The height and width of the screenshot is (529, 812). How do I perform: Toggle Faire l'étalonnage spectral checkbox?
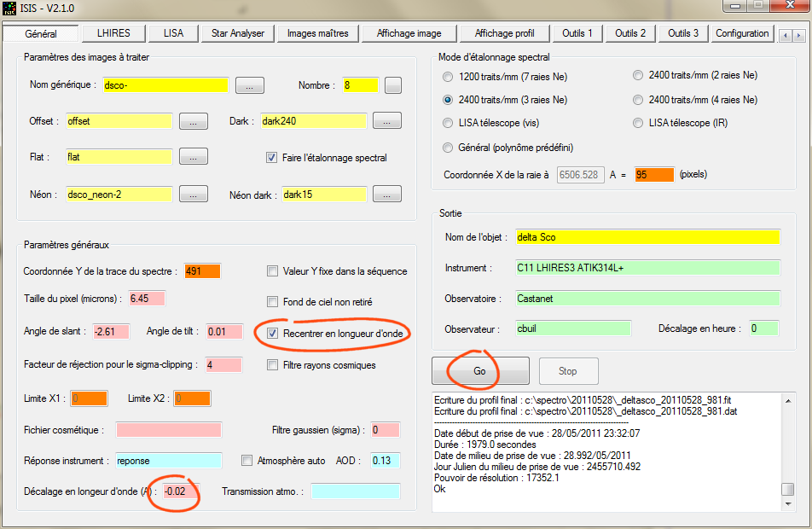272,158
